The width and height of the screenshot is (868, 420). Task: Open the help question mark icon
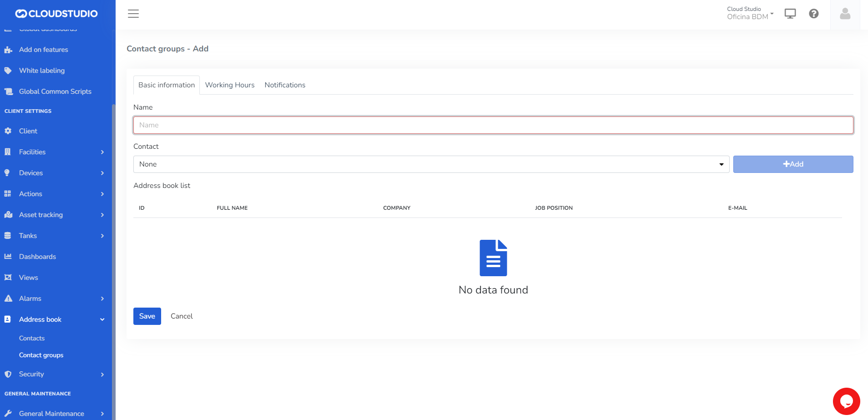click(814, 14)
